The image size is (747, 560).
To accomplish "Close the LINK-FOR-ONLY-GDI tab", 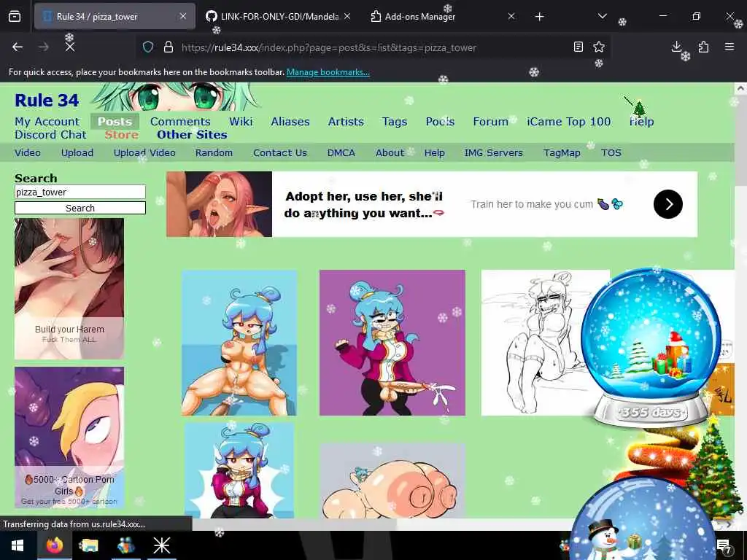I will 347,16.
